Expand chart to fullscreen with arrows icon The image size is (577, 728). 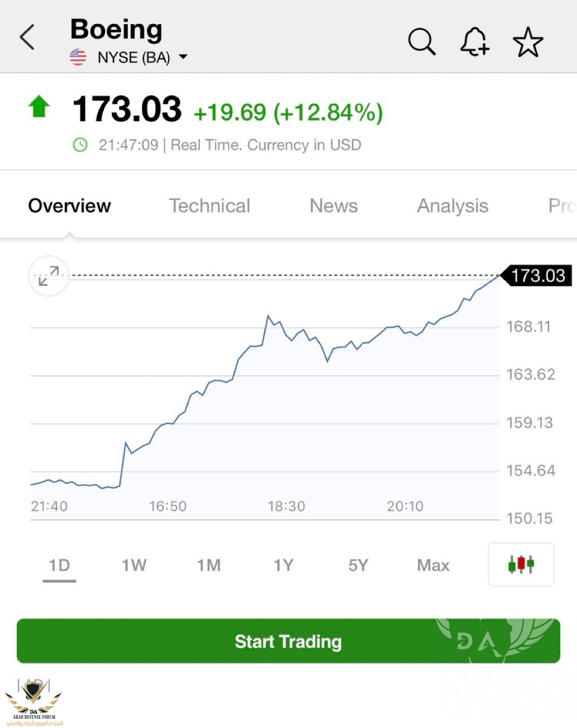pyautogui.click(x=49, y=276)
